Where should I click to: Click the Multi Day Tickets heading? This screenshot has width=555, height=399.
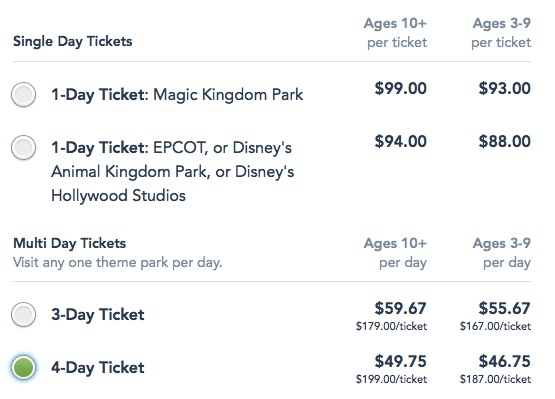(69, 243)
